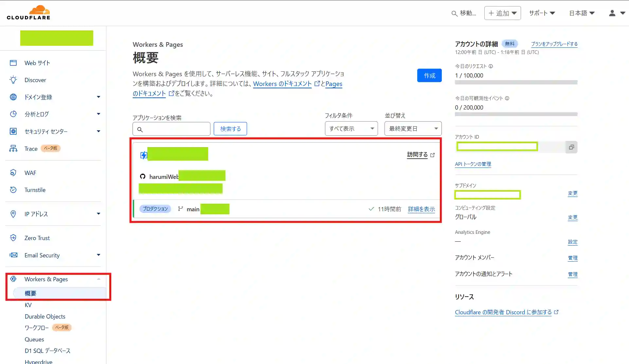Click the プロダクション badge

(x=155, y=209)
